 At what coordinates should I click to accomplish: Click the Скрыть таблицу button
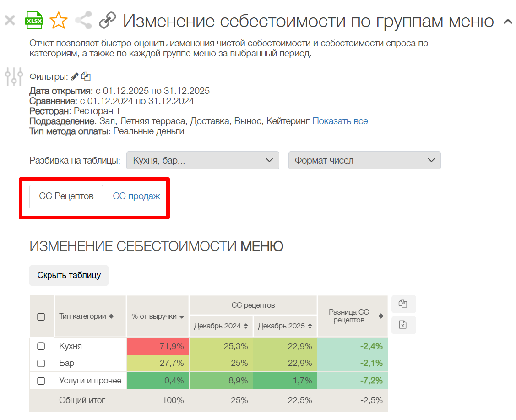point(69,275)
